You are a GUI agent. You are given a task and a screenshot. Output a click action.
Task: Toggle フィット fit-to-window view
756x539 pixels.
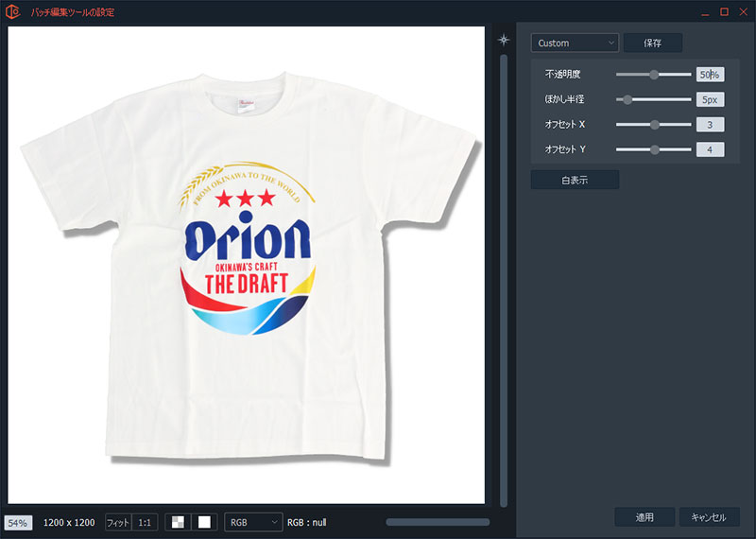coord(117,522)
